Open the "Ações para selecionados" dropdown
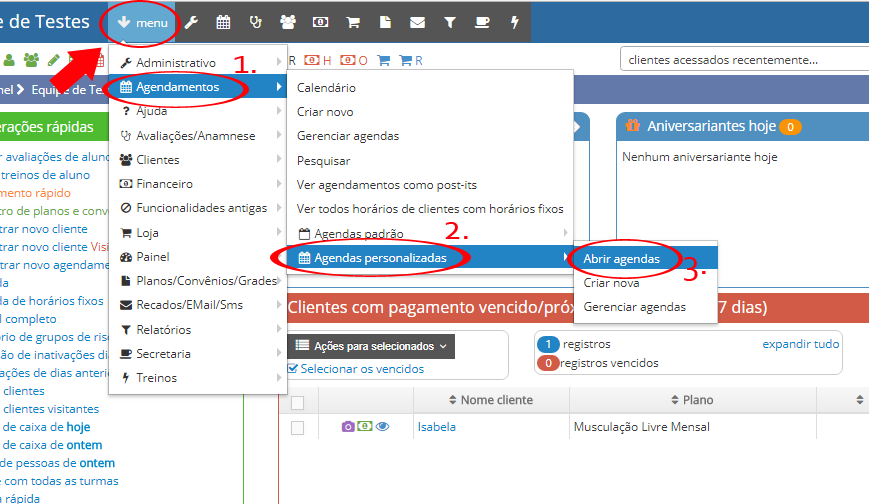The height and width of the screenshot is (504, 869). coord(371,346)
